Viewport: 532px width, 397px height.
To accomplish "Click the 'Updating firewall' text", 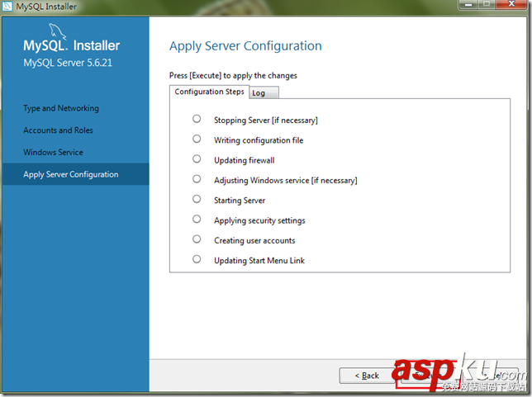I will [245, 160].
